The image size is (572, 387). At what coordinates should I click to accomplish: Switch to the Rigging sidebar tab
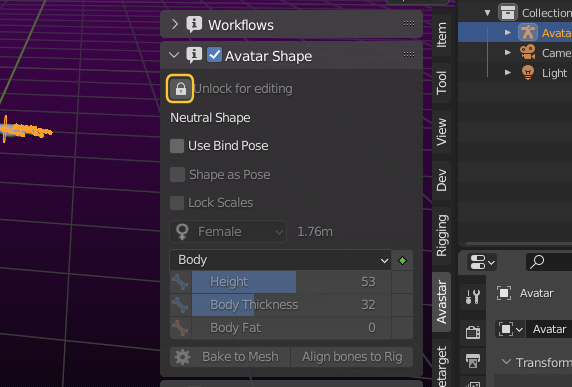click(441, 235)
